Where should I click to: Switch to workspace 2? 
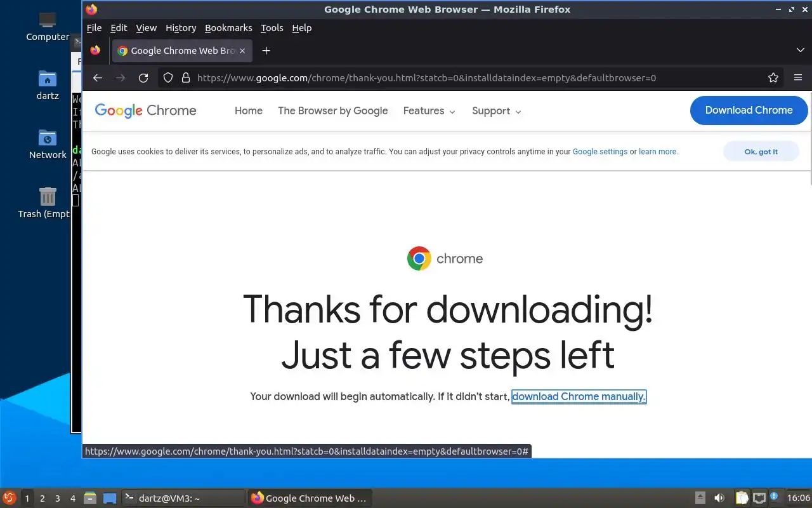point(43,498)
